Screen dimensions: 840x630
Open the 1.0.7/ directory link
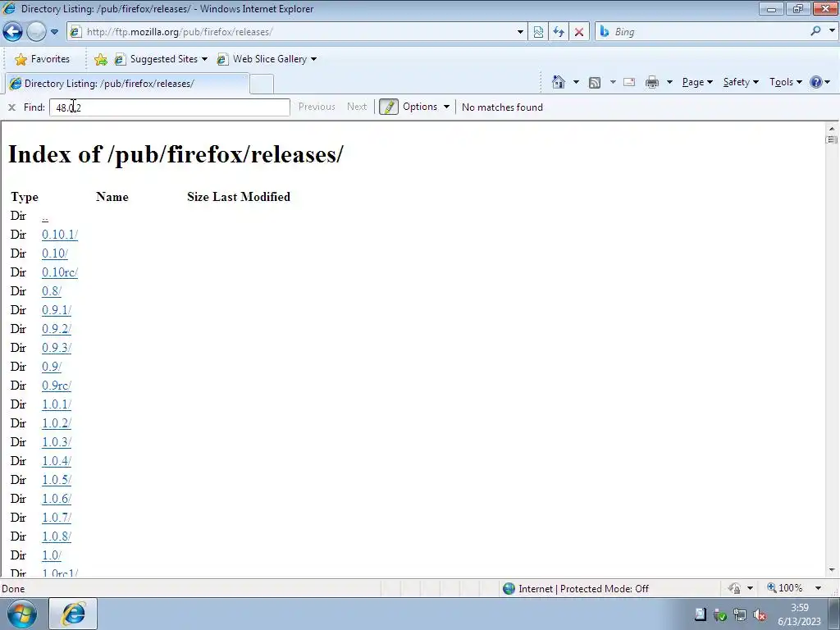click(x=57, y=518)
